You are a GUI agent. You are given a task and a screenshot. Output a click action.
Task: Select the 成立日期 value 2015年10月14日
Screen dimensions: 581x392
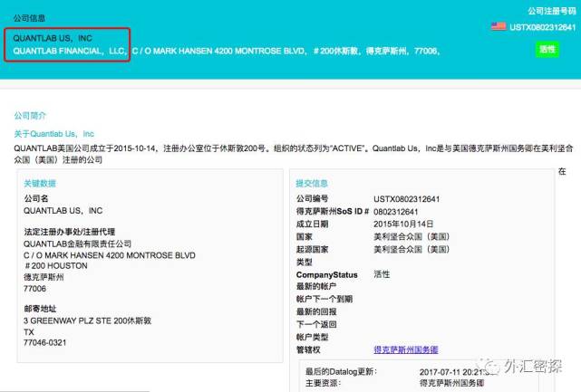click(403, 224)
